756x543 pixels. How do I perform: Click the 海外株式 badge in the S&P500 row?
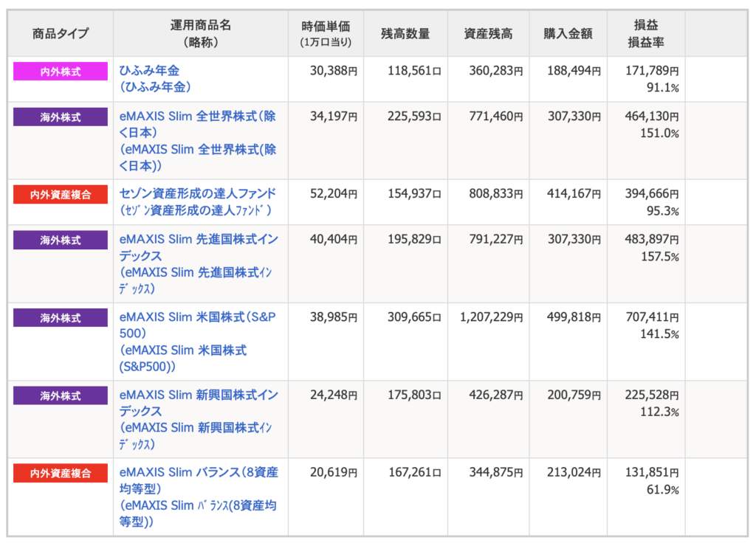pos(61,318)
